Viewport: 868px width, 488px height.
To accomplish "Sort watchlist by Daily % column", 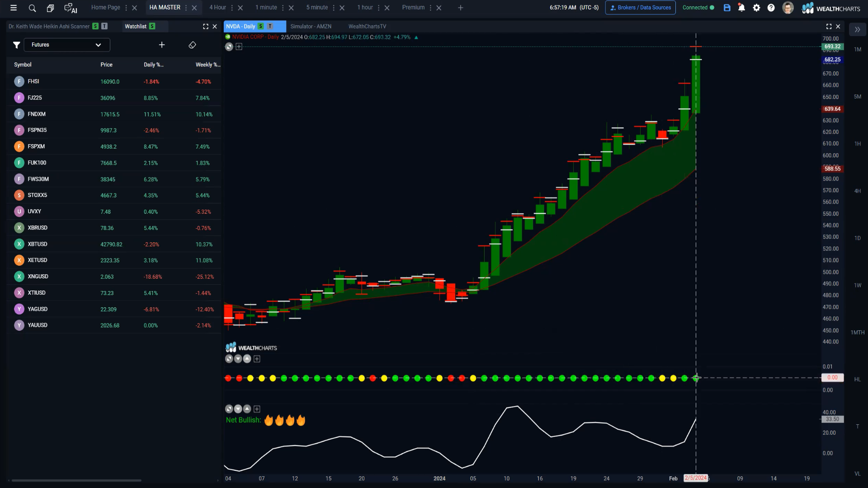I will point(154,65).
